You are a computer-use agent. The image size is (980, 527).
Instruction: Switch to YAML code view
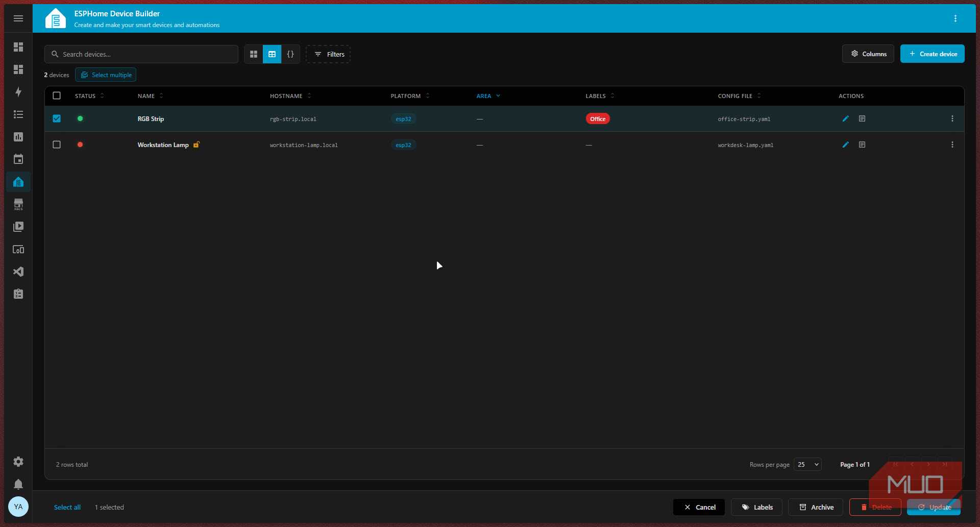coord(290,54)
